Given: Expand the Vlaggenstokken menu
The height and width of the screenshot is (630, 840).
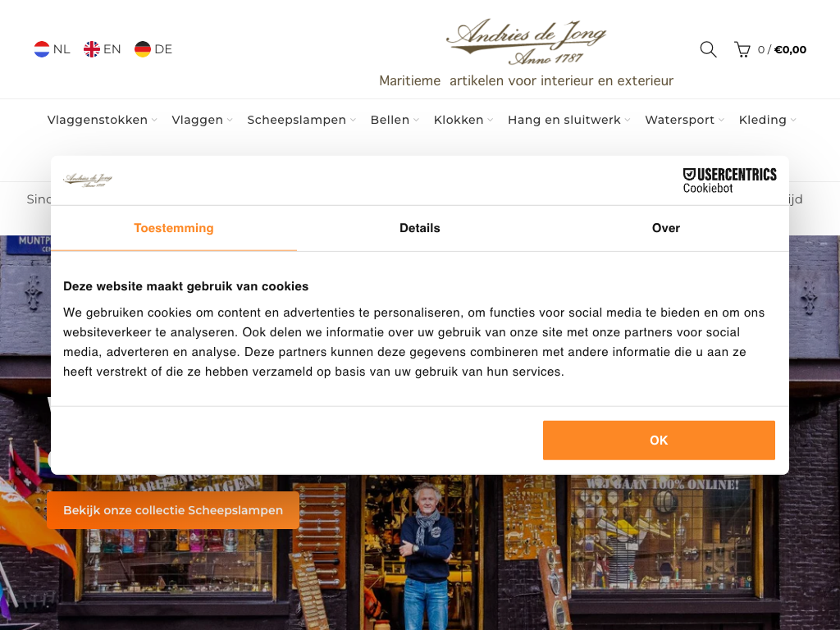Looking at the screenshot, I should point(102,120).
